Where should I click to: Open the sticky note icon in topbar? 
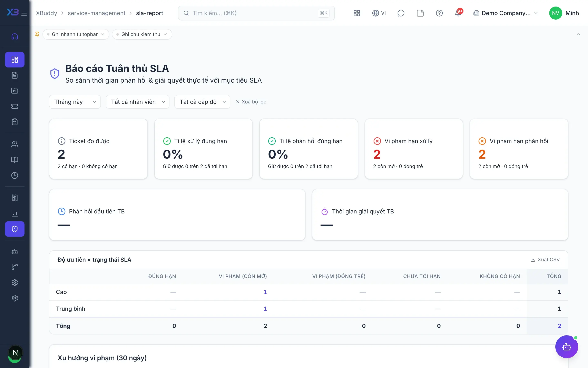tap(420, 13)
